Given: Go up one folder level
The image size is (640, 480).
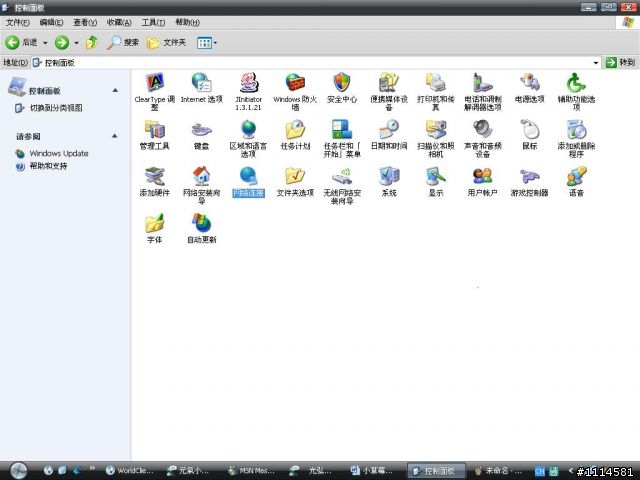Looking at the screenshot, I should 92,42.
